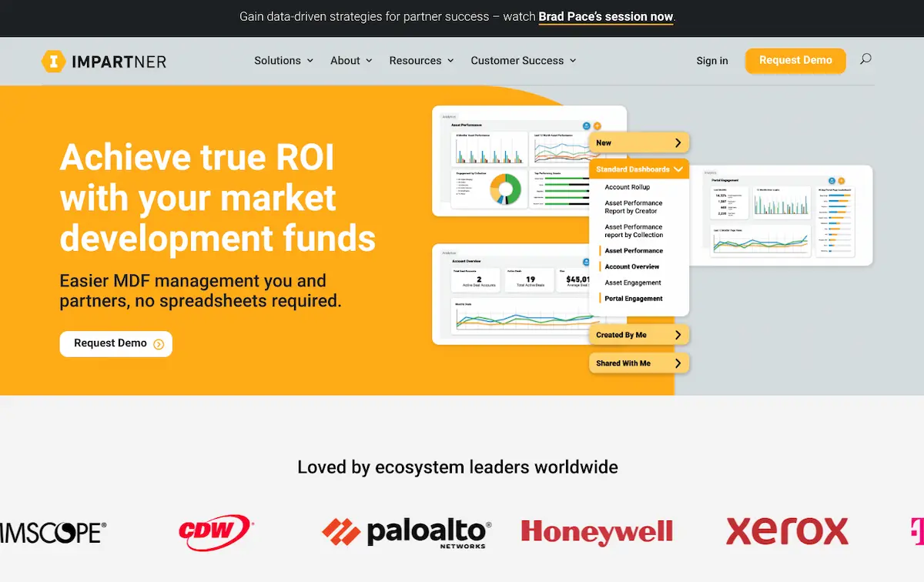The image size is (924, 582).
Task: Select Asset Performance report by Collection
Action: coord(634,231)
